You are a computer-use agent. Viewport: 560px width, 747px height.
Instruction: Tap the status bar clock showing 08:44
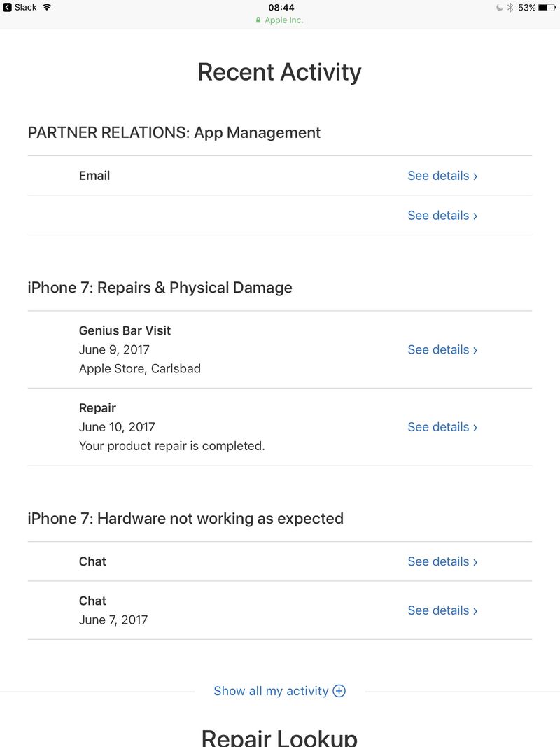click(281, 7)
